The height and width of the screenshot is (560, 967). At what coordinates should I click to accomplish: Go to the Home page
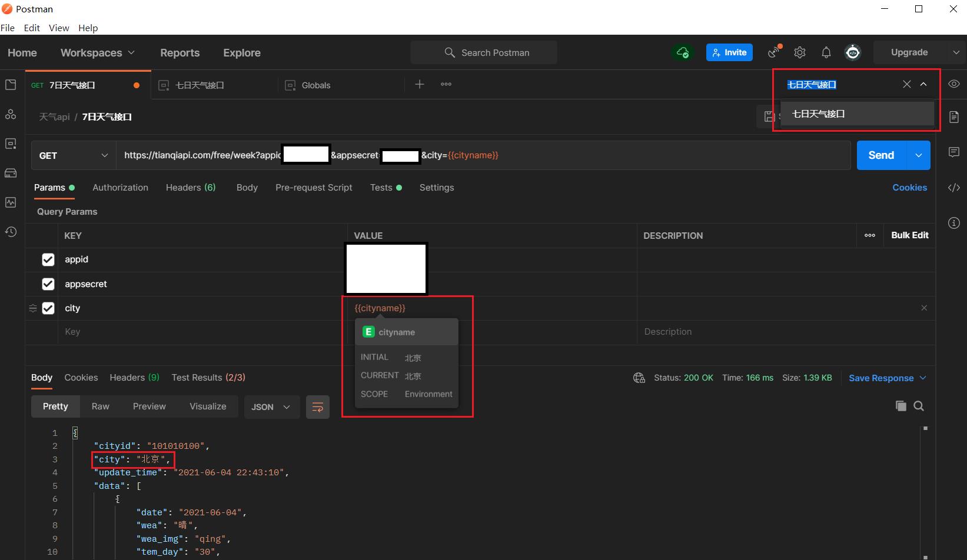pyautogui.click(x=22, y=52)
